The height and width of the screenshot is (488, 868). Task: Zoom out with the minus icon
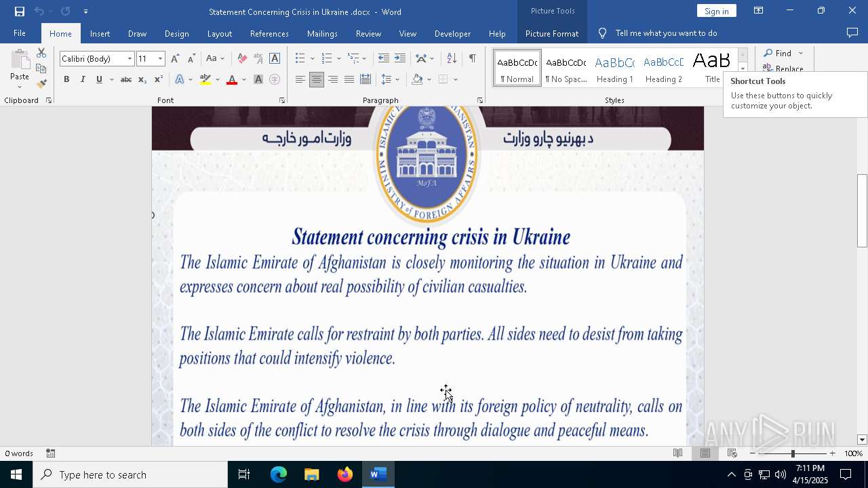[x=753, y=453]
